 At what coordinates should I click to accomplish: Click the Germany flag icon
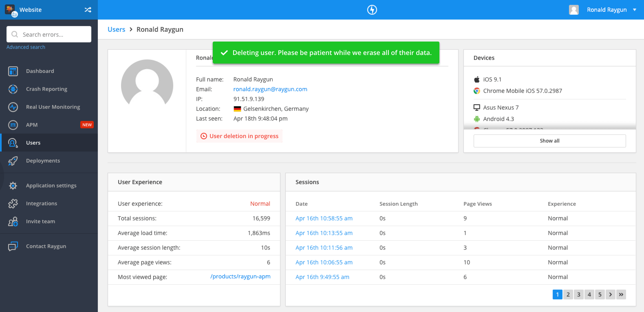point(237,109)
